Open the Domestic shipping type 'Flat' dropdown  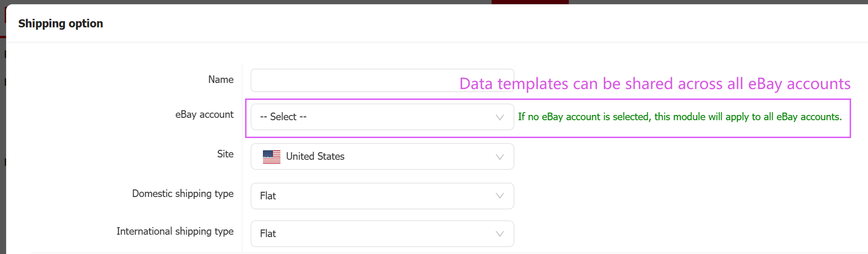click(x=376, y=196)
